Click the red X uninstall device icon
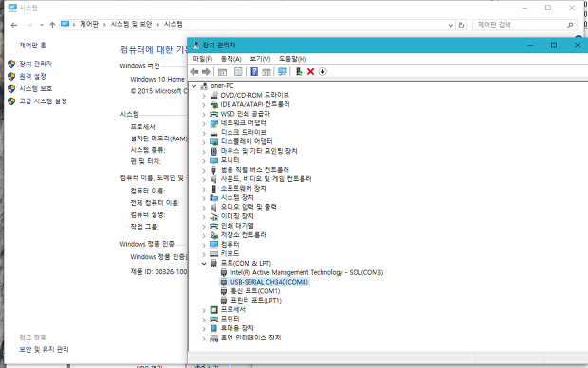The width and height of the screenshot is (588, 368). pos(310,72)
